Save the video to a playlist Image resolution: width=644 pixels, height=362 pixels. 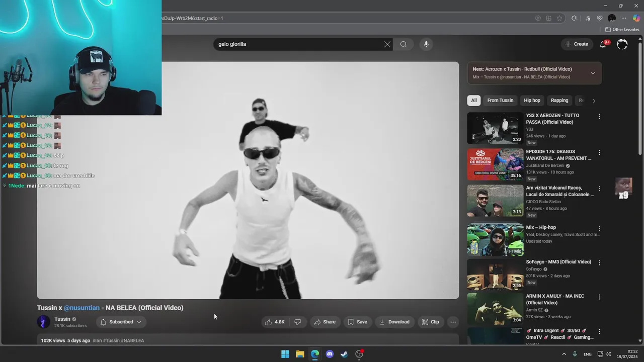(357, 322)
